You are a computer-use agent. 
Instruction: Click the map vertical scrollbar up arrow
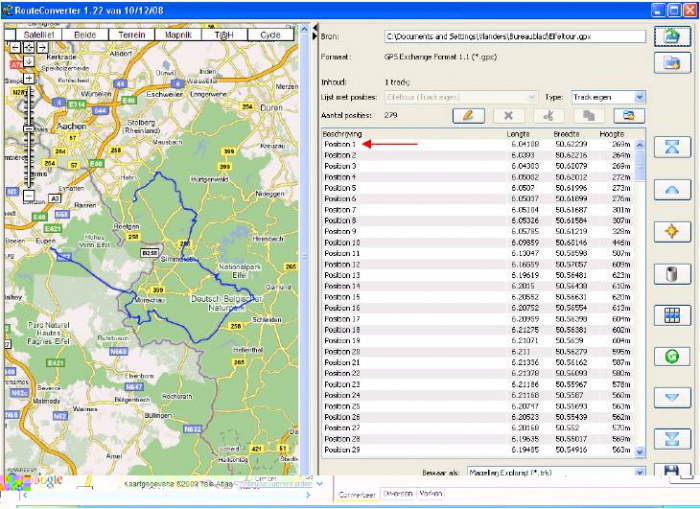pyautogui.click(x=304, y=29)
